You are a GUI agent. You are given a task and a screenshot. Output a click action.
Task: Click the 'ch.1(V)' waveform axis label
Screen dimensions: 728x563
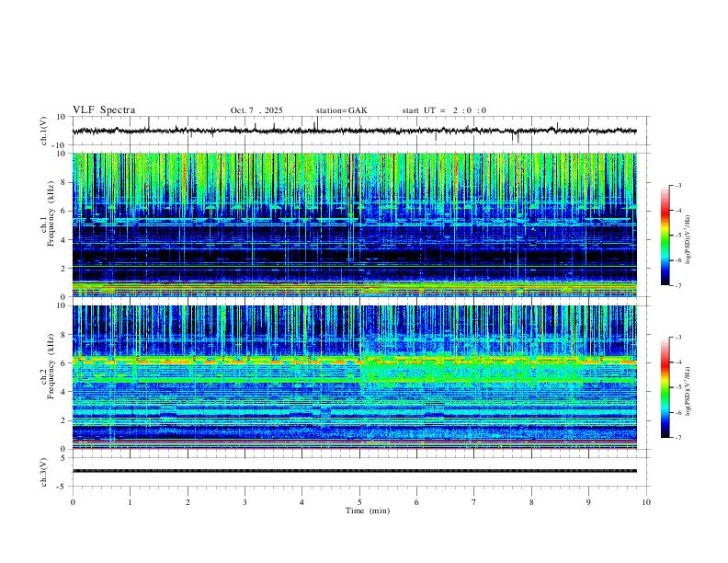pos(44,131)
